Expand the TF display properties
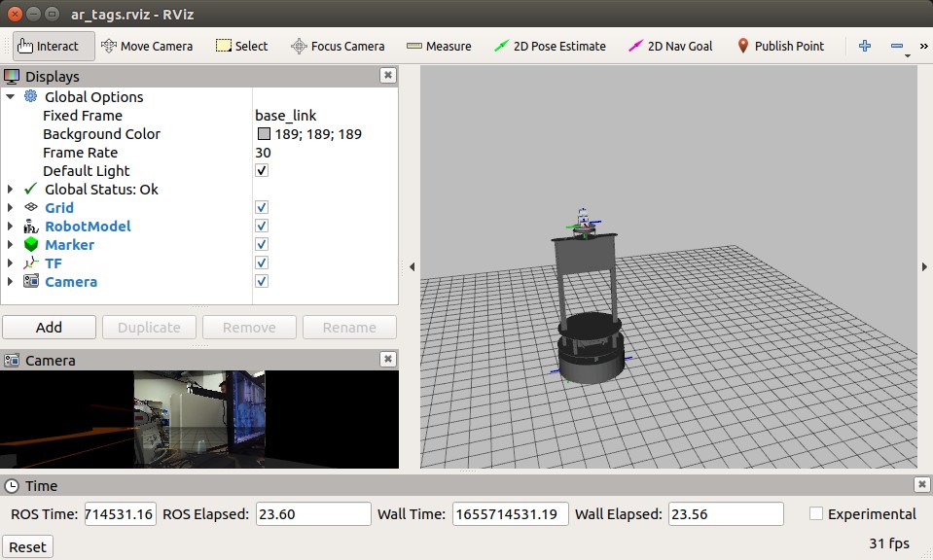933x560 pixels. click(10, 262)
